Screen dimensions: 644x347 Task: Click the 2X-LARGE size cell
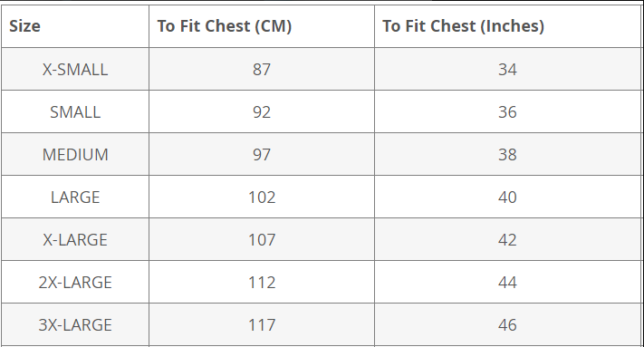pyautogui.click(x=75, y=282)
